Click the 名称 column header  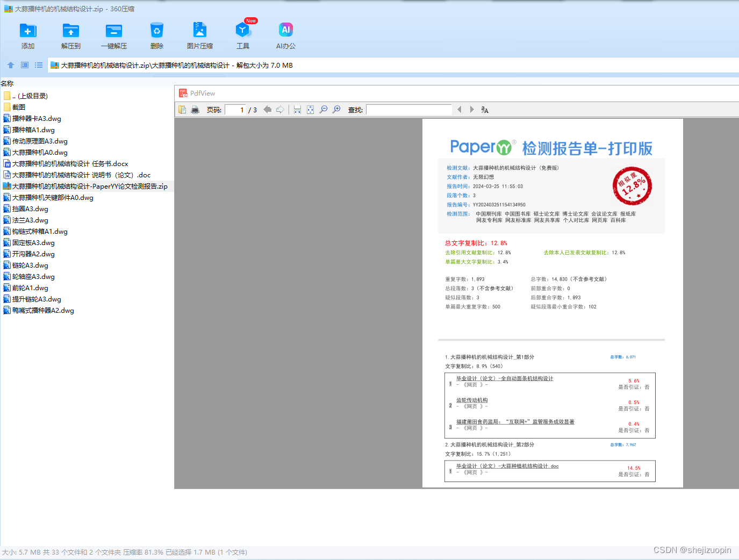pyautogui.click(x=8, y=83)
